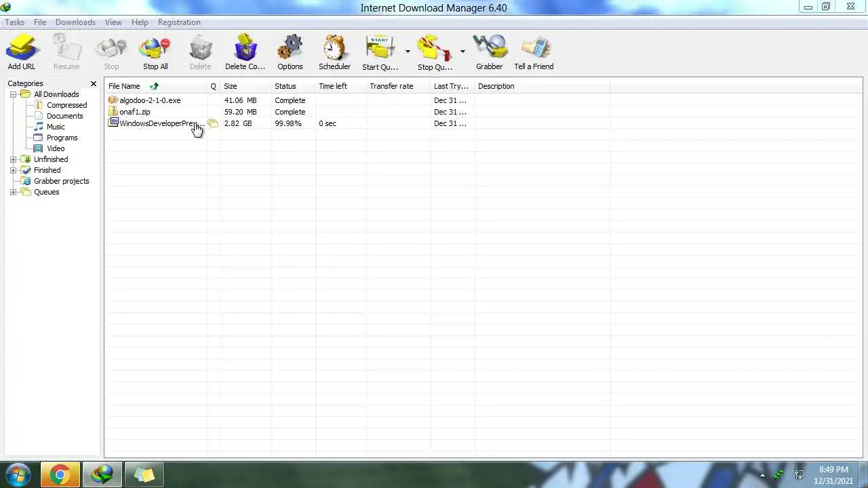Open the Tasks menu
This screenshot has width=868, height=488.
pyautogui.click(x=14, y=22)
